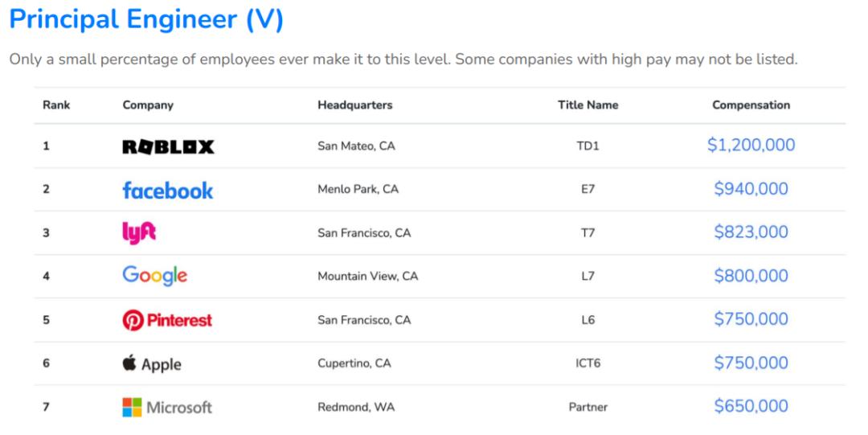Click the Microsoft logo

167,407
